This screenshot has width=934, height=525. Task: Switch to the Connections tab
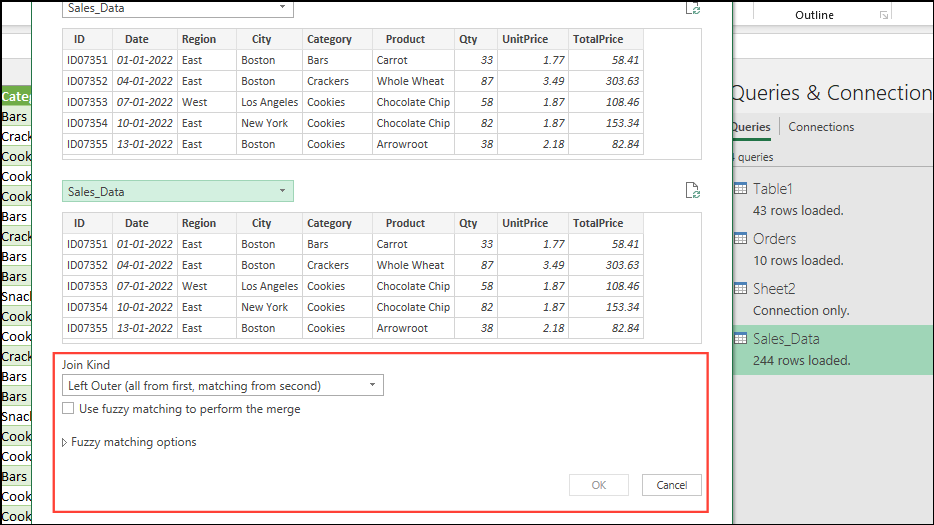click(x=821, y=127)
